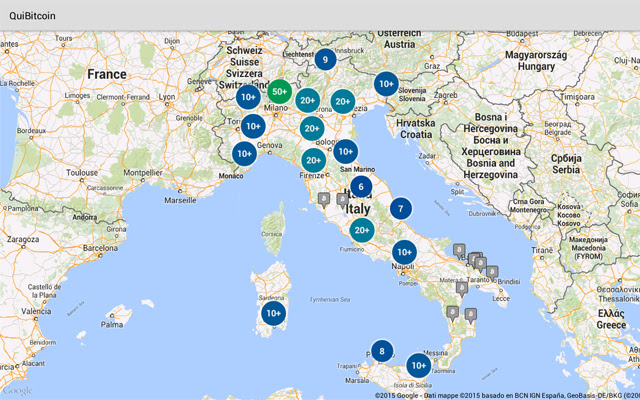Select the cluster marker labeled 9
Screen dimensions: 640x400
click(x=325, y=60)
